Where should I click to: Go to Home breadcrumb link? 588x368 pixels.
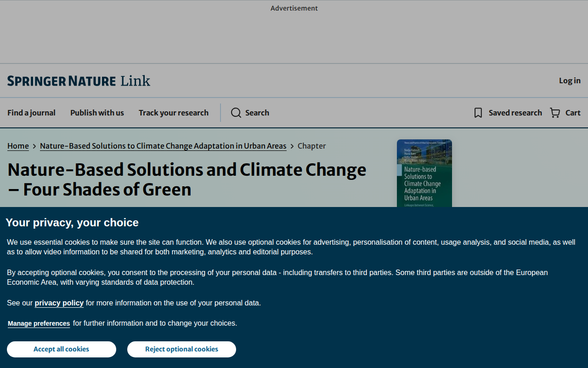pos(18,146)
